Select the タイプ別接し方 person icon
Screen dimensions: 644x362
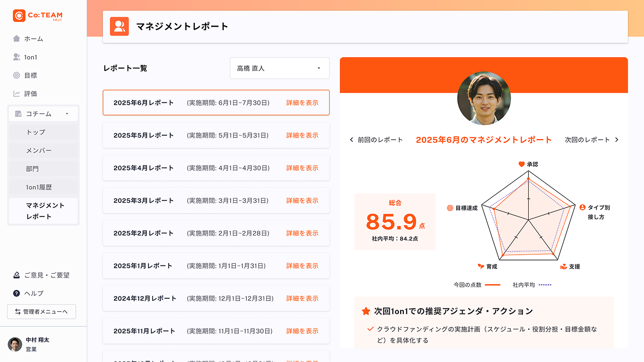[582, 207]
